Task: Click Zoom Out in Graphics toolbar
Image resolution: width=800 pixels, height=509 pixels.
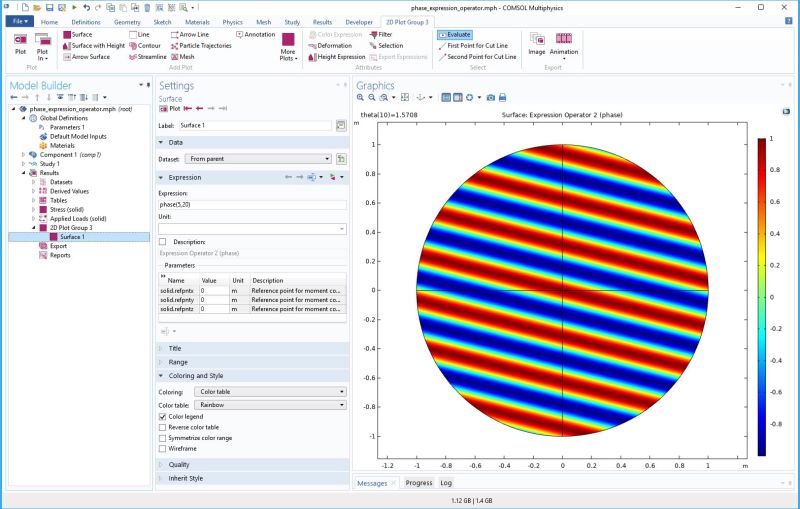Action: 372,97
